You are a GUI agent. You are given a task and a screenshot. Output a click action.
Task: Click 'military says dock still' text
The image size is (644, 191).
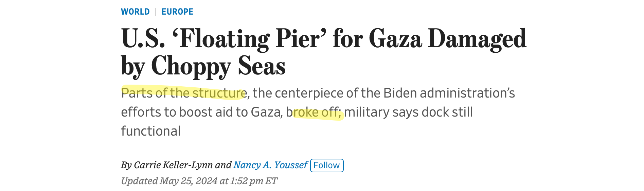(408, 112)
